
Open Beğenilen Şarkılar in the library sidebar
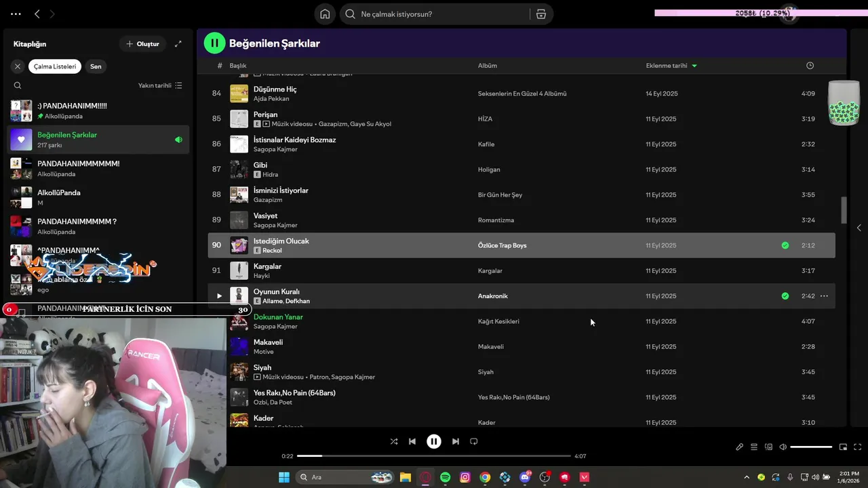tap(98, 140)
